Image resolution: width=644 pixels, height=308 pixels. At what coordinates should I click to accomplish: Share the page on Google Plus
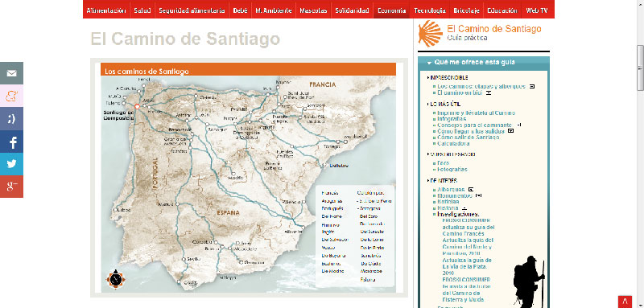click(11, 187)
